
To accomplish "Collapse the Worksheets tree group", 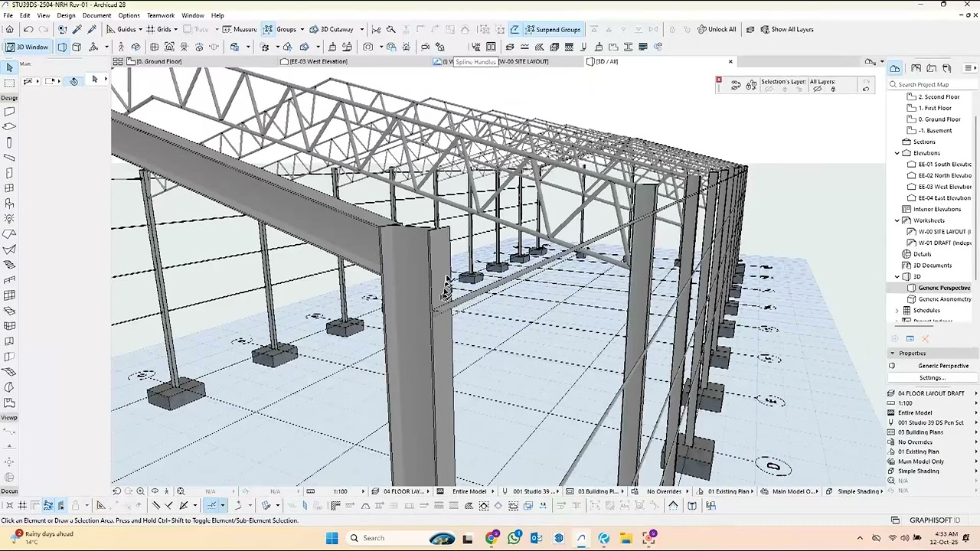I will click(x=897, y=220).
